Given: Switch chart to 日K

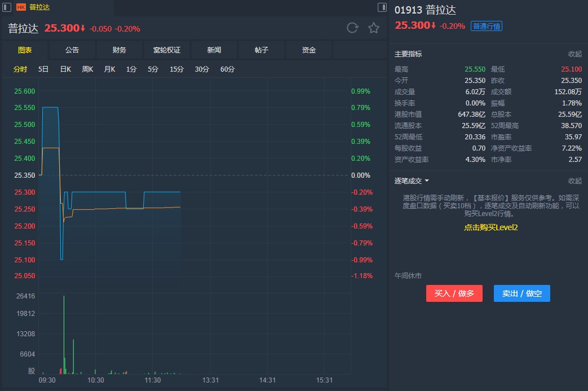Looking at the screenshot, I should (65, 69).
